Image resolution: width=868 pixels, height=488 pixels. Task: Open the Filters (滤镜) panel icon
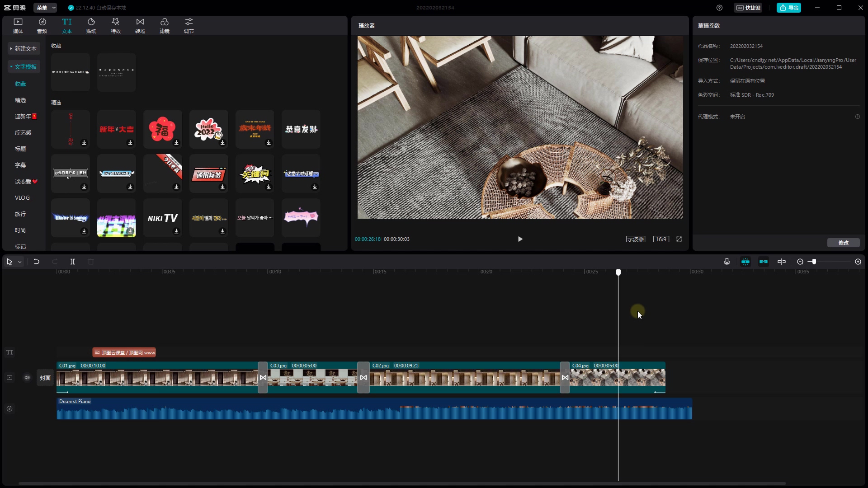165,25
